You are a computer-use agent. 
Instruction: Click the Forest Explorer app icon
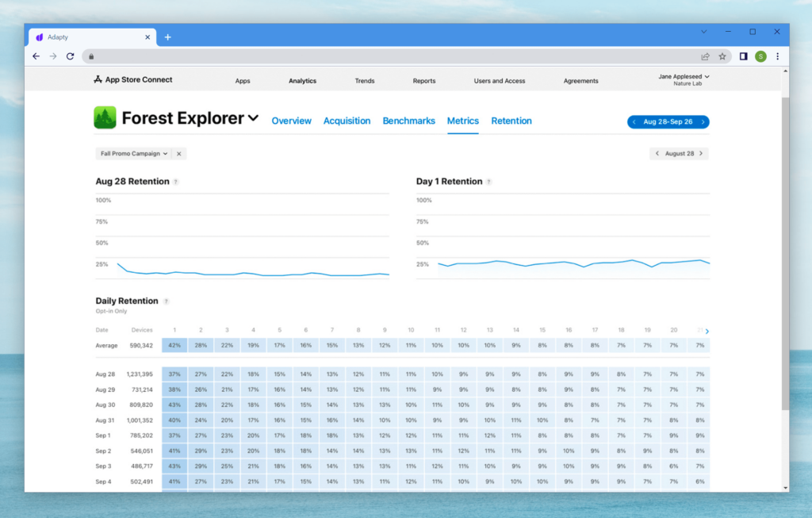105,117
